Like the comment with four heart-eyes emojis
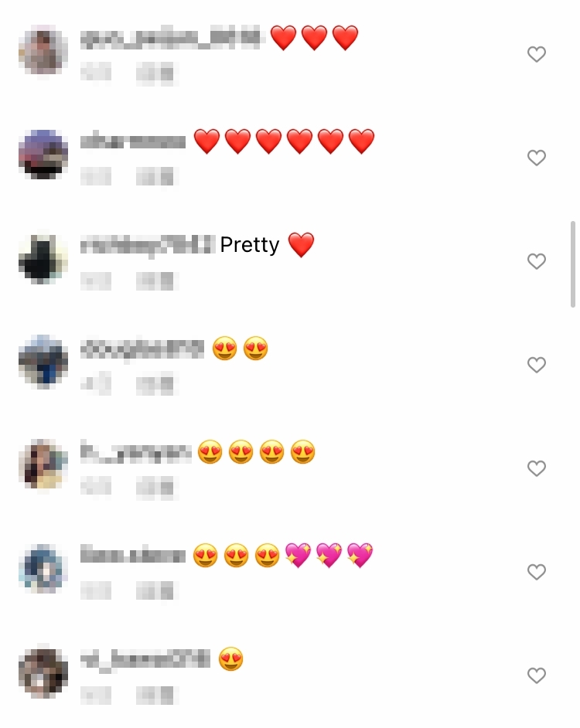This screenshot has height=728, width=580. coord(537,468)
